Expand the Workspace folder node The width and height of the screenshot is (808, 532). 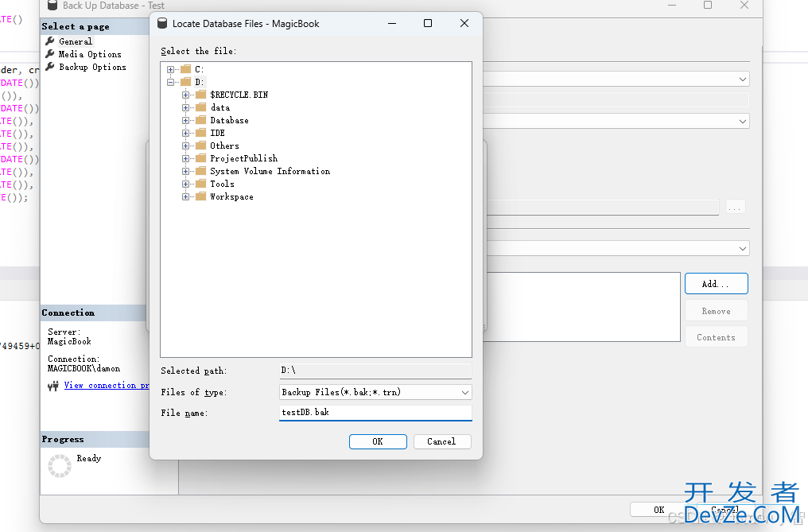[185, 196]
